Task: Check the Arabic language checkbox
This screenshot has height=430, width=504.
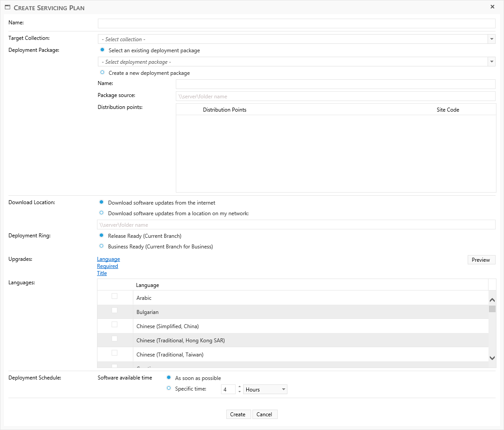Action: pyautogui.click(x=115, y=296)
